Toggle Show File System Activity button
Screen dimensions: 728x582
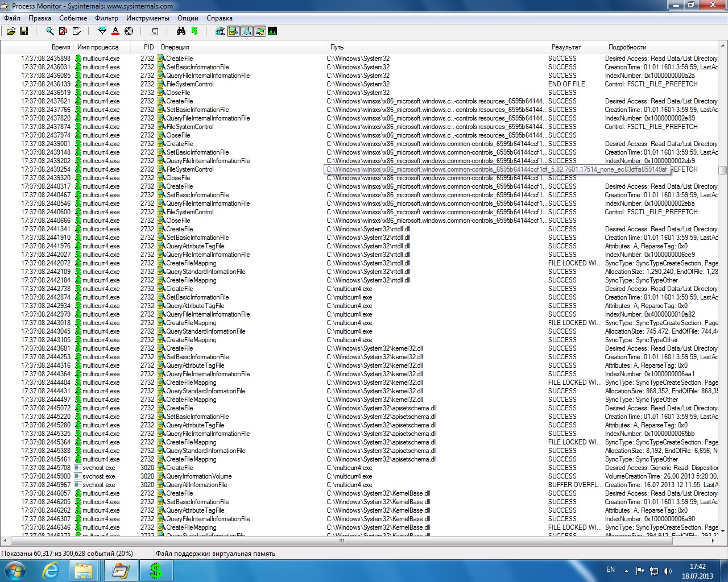click(233, 31)
